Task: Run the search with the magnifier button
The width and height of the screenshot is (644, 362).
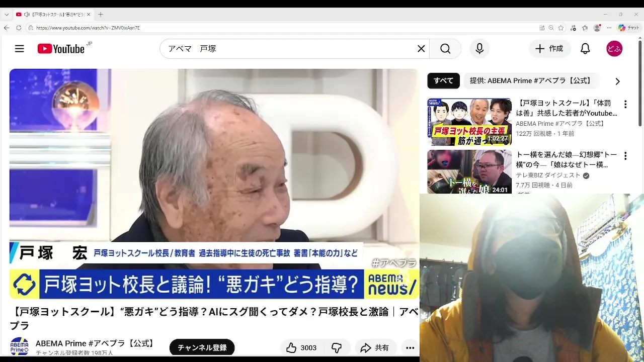Action: click(x=445, y=49)
